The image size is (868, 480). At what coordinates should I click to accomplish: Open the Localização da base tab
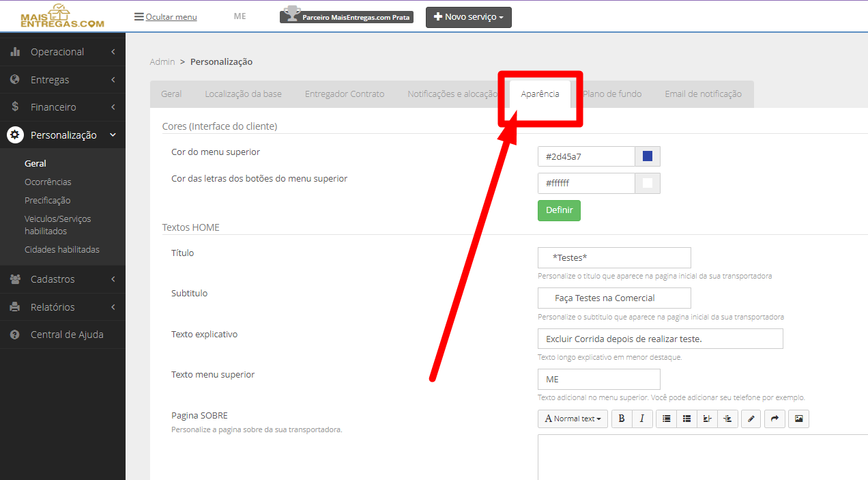coord(243,94)
